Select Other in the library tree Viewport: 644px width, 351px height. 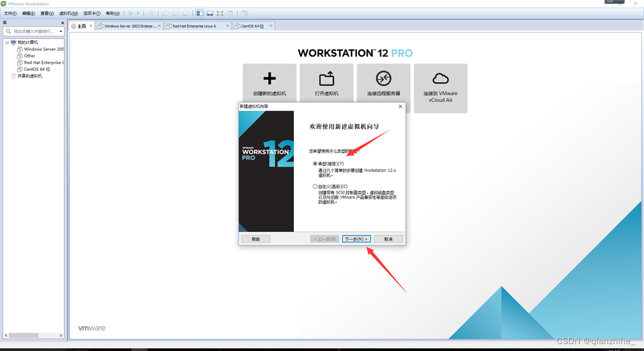[x=29, y=56]
